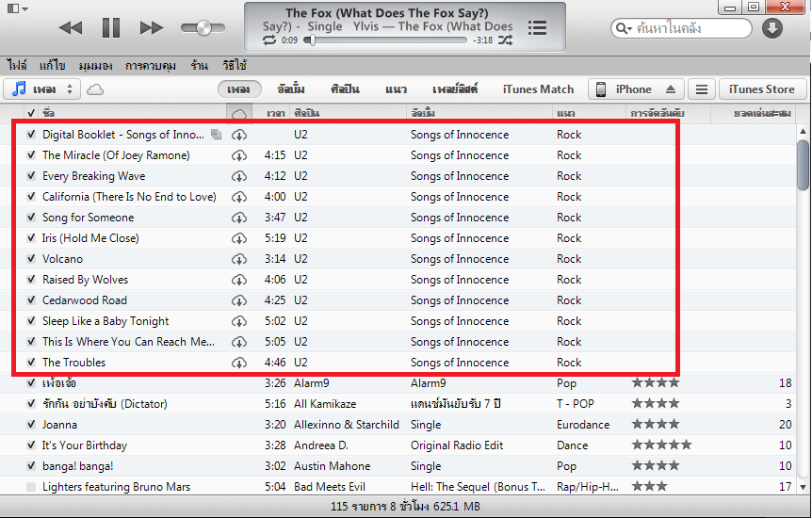Image resolution: width=812 pixels, height=518 pixels.
Task: Download Every Breaking Wave from iCloud
Action: click(238, 176)
